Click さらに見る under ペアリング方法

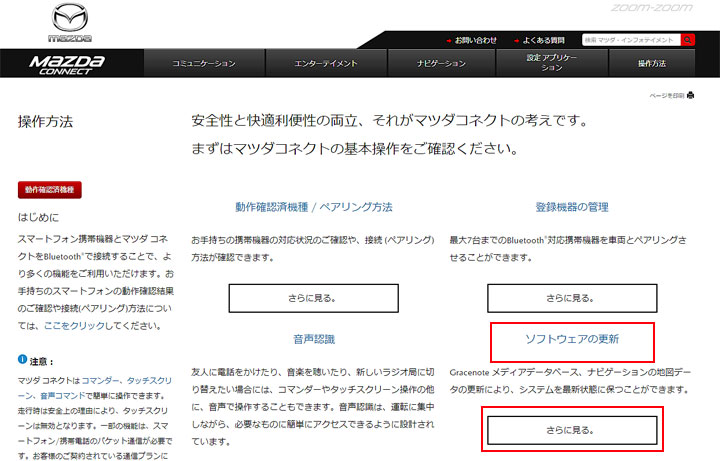click(x=314, y=298)
